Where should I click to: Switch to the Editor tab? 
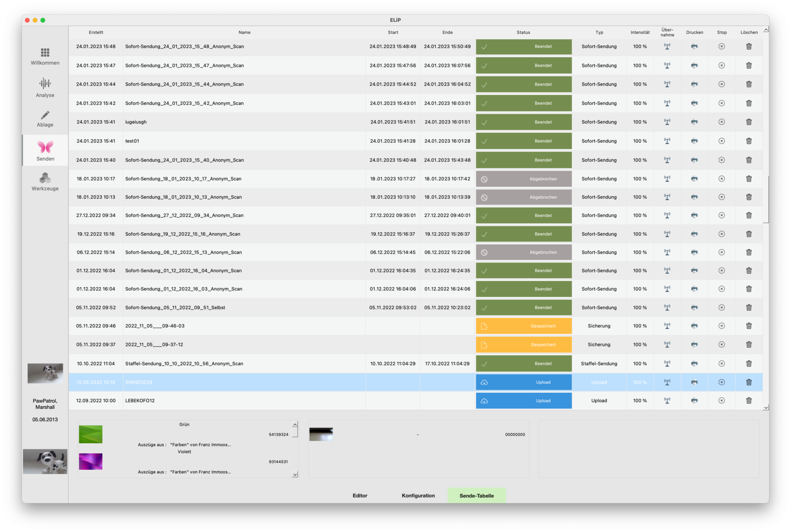360,495
